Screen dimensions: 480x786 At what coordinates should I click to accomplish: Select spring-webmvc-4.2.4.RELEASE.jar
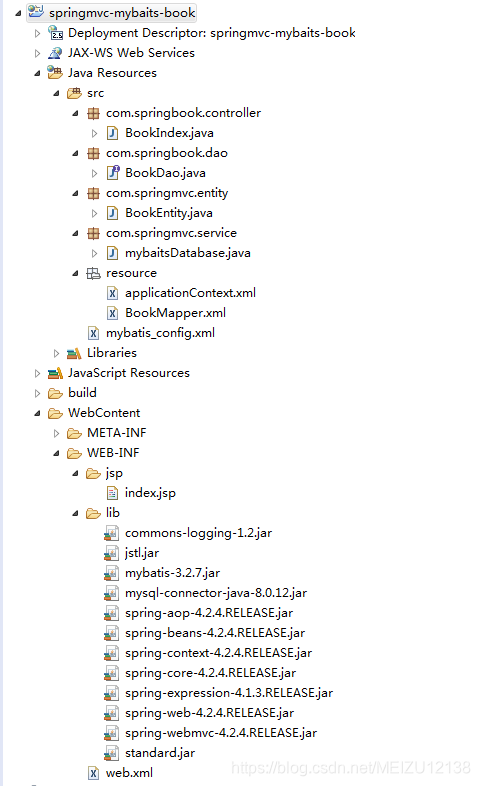point(221,733)
